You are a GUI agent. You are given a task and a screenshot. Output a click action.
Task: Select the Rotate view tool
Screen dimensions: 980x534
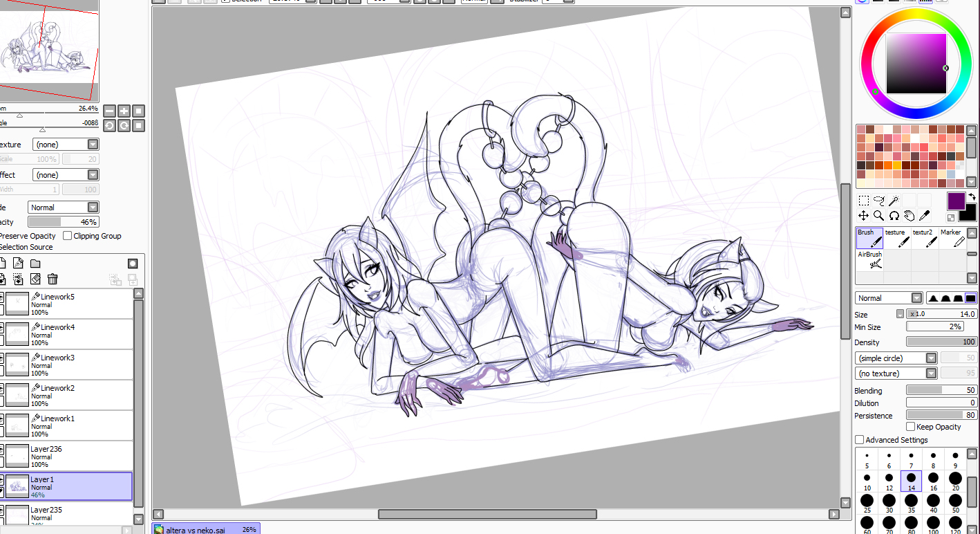pos(894,216)
